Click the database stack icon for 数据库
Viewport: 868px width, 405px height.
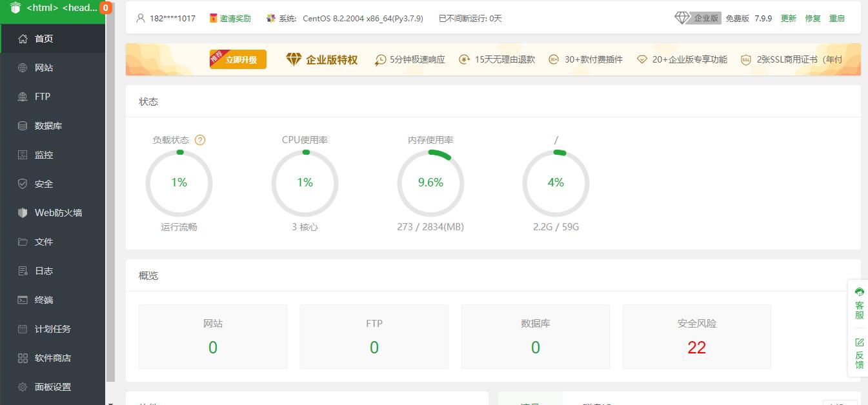[23, 126]
